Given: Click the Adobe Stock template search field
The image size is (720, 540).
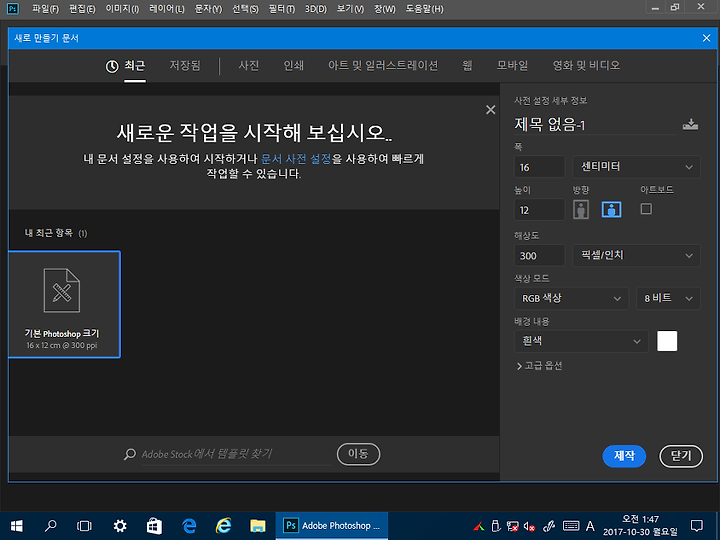Looking at the screenshot, I should pos(236,454).
